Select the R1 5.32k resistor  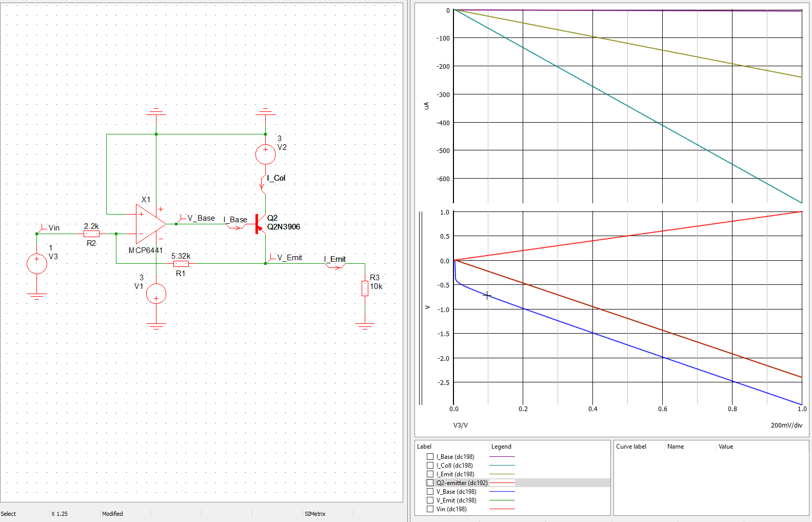point(181,264)
